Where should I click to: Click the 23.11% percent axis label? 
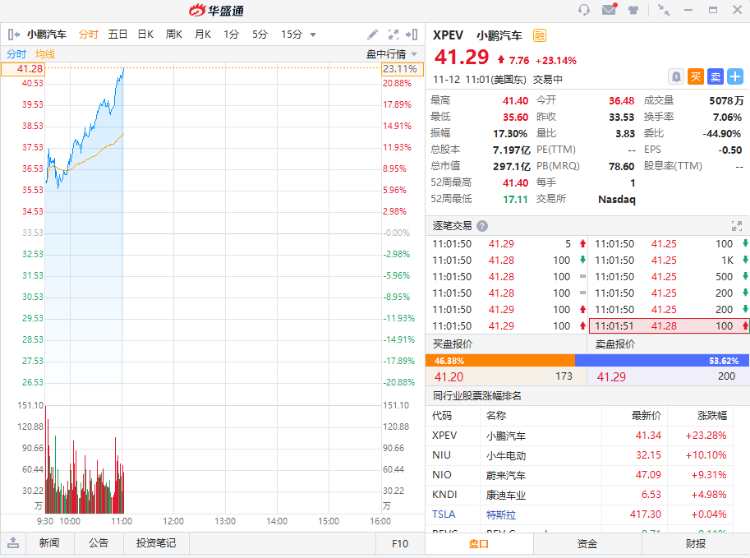(402, 69)
